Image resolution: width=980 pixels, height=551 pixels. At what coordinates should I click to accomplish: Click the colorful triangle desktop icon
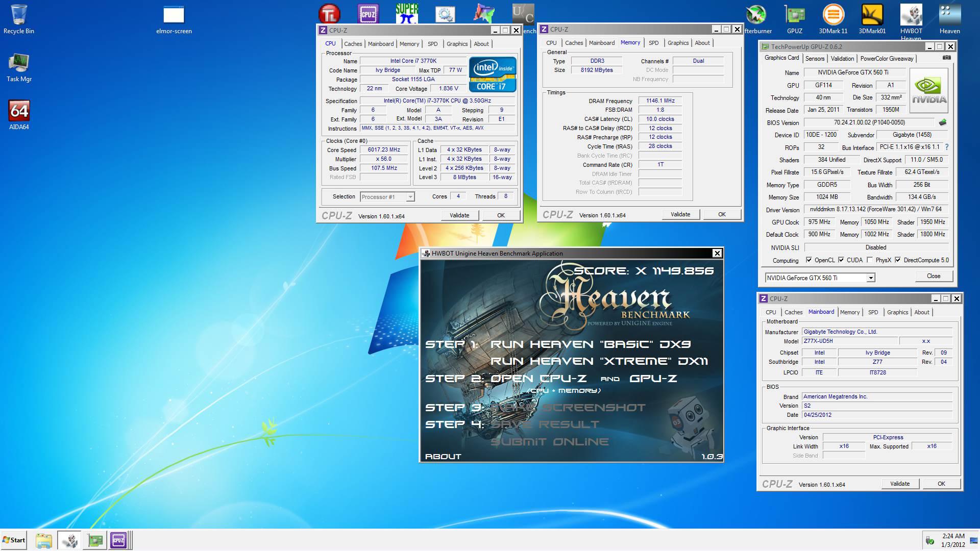(x=484, y=14)
